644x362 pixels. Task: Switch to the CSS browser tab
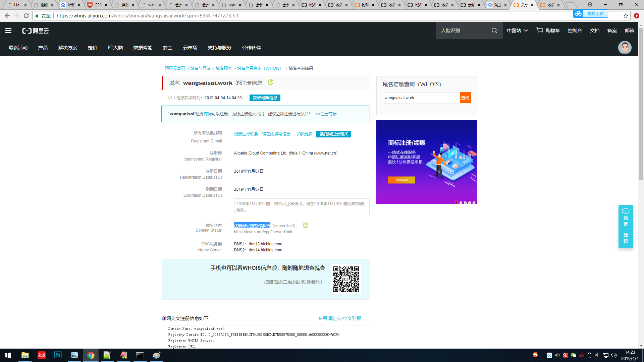98,5
